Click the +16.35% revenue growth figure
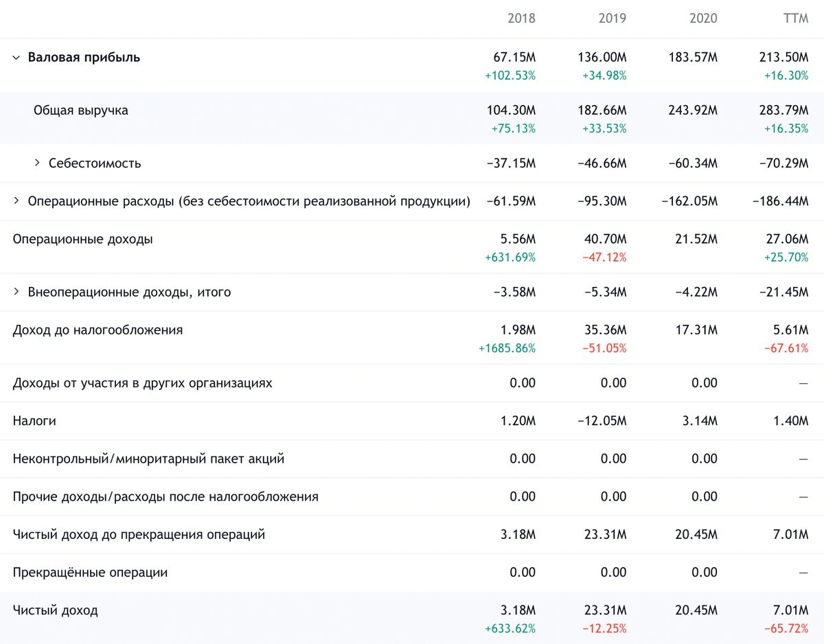The height and width of the screenshot is (644, 824). [x=786, y=128]
